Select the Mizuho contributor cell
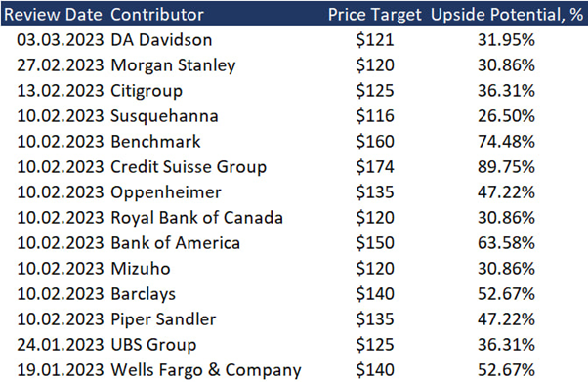 pos(141,269)
